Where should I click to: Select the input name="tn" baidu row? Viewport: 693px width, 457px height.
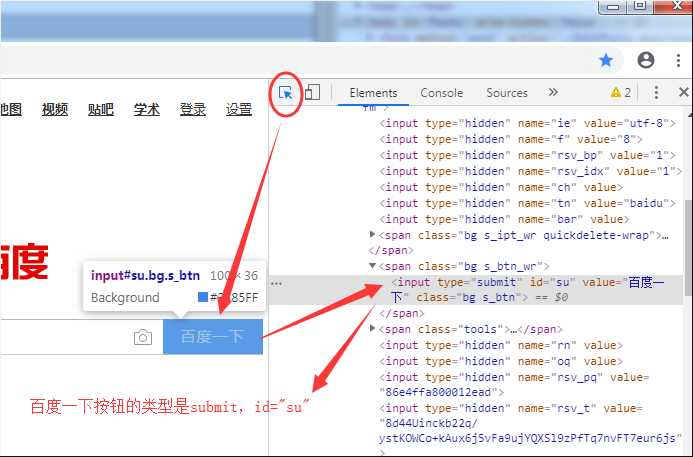[x=527, y=203]
